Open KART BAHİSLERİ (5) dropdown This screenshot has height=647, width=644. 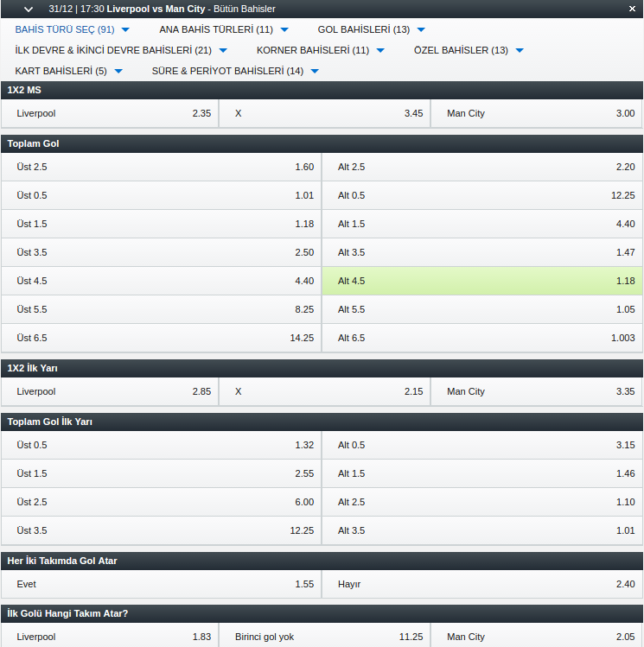(x=68, y=71)
